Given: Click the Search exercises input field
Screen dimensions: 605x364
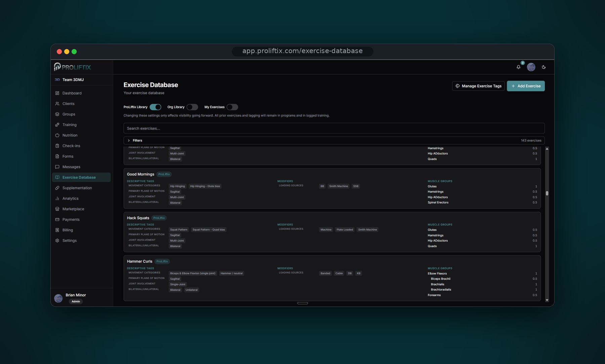Looking at the screenshot, I should tap(334, 128).
